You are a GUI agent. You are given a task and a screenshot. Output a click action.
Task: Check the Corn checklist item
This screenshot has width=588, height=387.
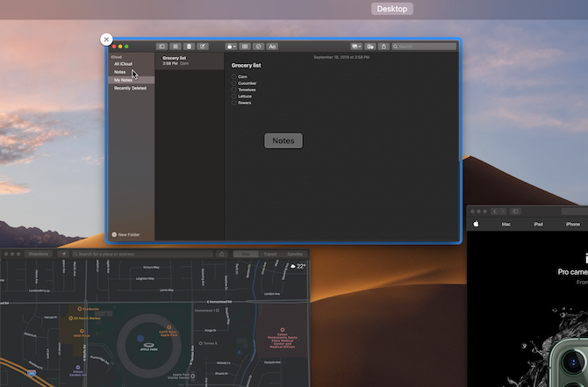click(x=234, y=77)
